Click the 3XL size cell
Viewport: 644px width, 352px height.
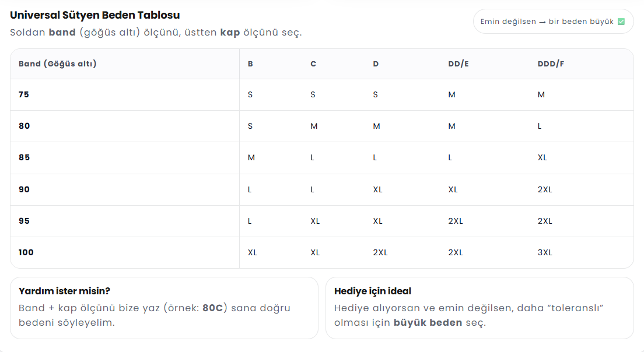(545, 252)
